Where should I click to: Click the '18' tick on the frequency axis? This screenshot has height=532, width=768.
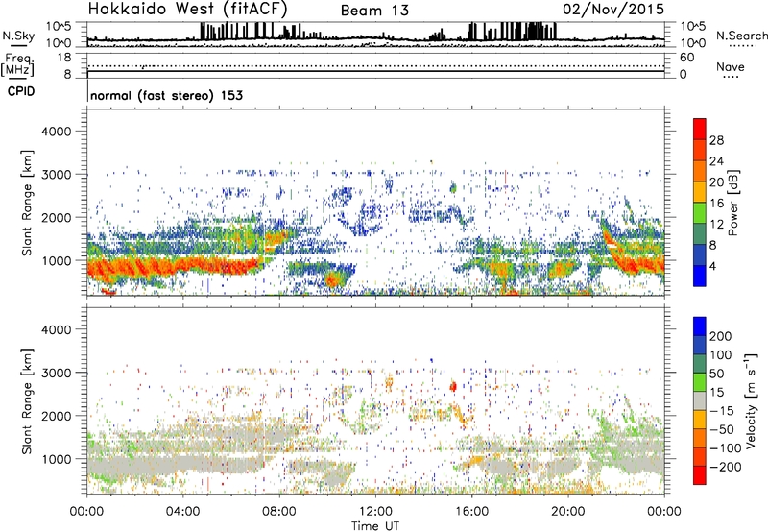pos(64,58)
